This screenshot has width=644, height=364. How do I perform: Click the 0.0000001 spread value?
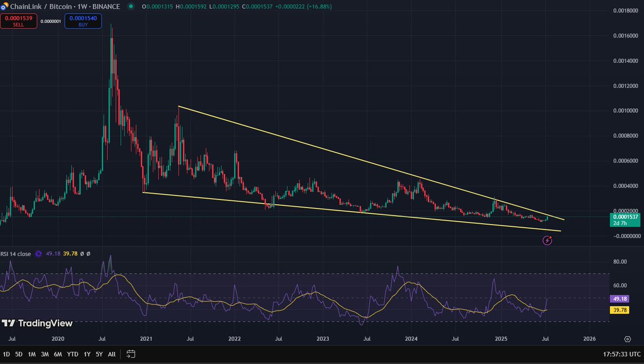[x=51, y=21]
